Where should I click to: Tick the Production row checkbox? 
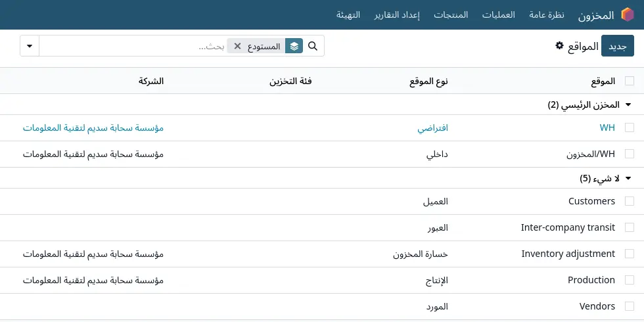click(x=630, y=280)
